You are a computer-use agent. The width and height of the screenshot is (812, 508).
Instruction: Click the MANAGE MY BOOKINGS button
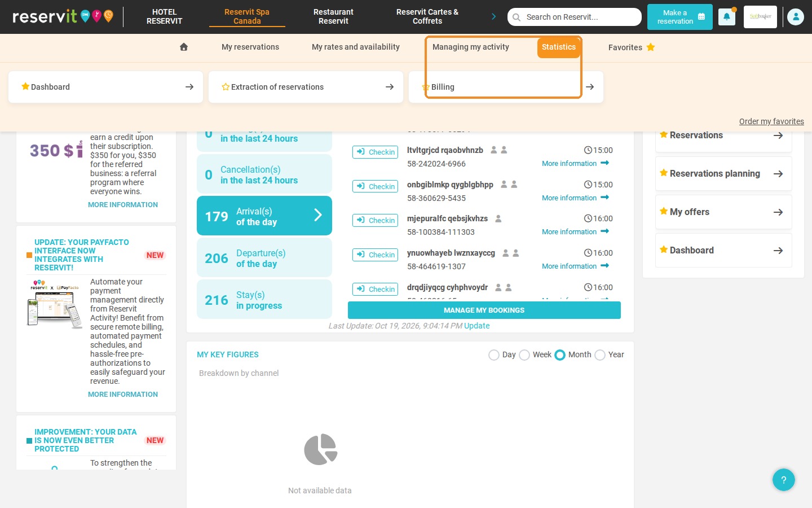484,310
